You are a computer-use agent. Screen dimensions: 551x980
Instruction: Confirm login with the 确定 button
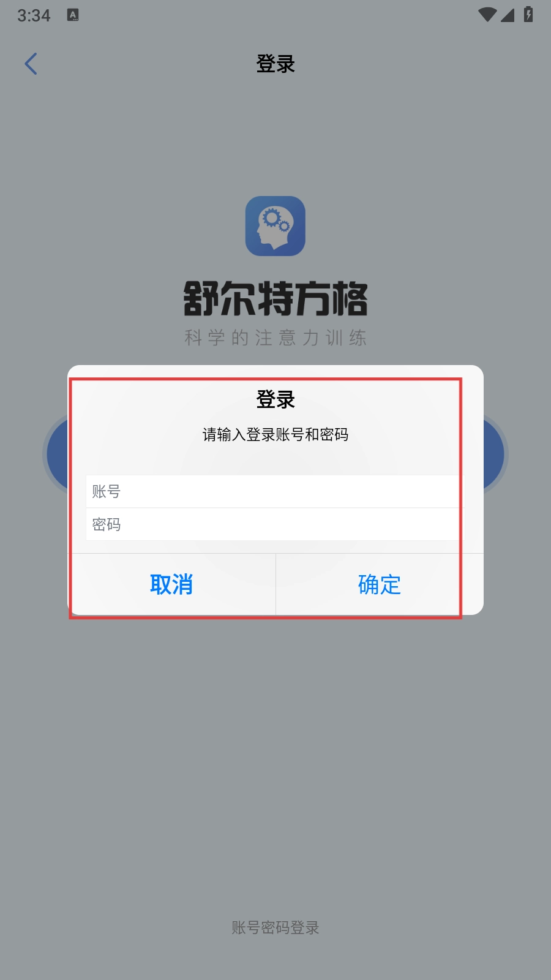(380, 584)
